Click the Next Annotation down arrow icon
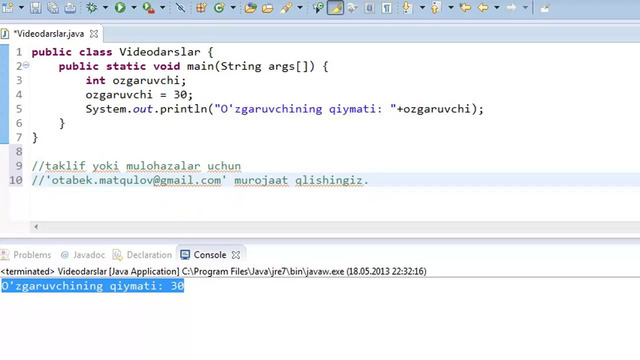 pos(407,7)
